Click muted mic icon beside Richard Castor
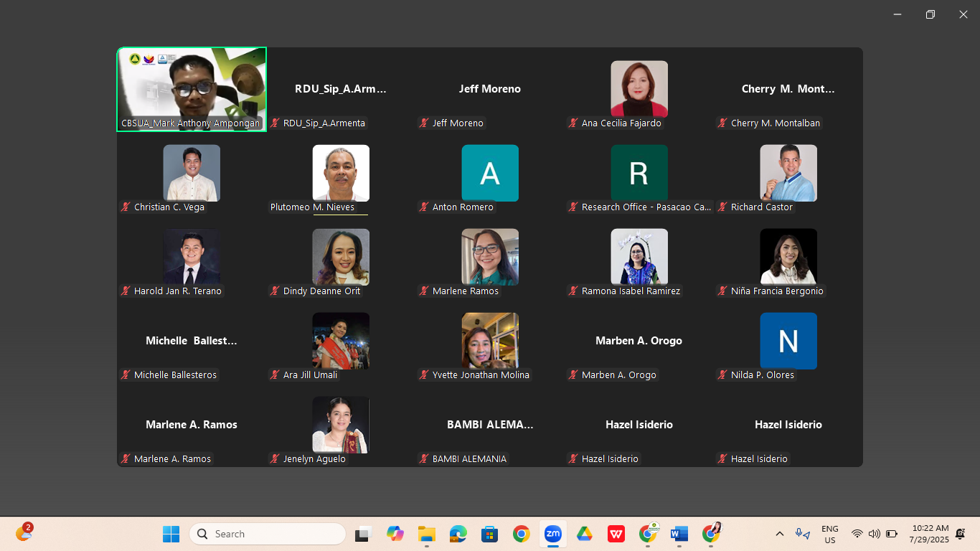980x551 pixels. [x=722, y=207]
